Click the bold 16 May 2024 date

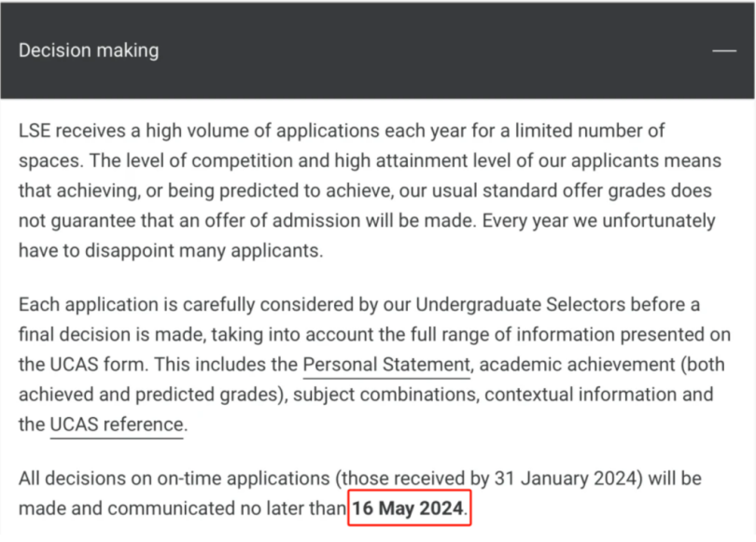[x=408, y=508]
